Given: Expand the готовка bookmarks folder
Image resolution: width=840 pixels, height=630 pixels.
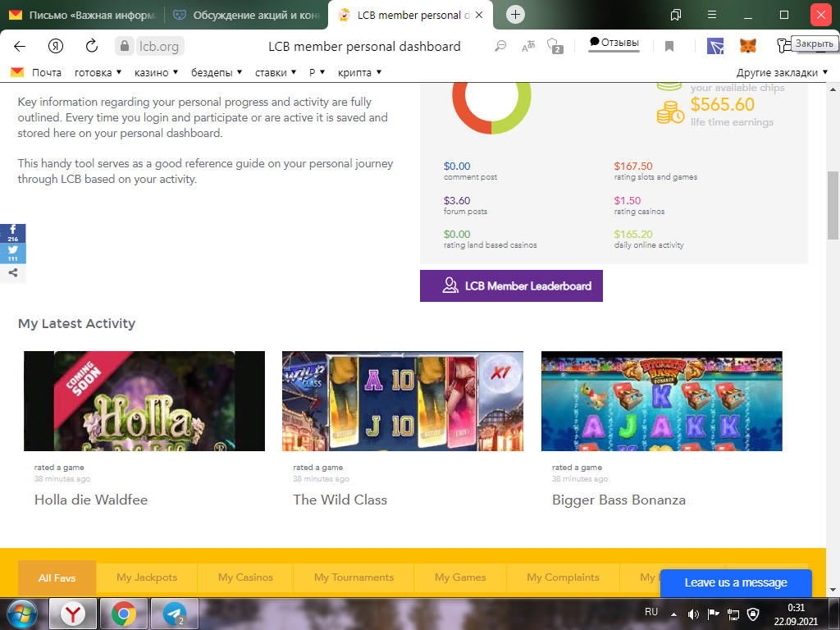Looking at the screenshot, I should (x=98, y=72).
